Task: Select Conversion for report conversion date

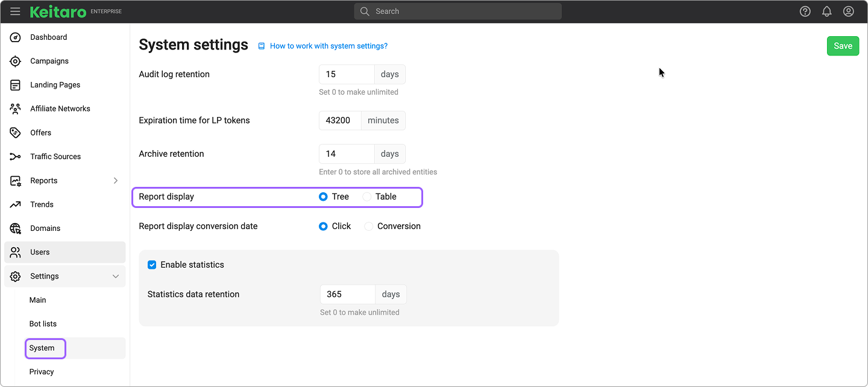Action: tap(369, 227)
